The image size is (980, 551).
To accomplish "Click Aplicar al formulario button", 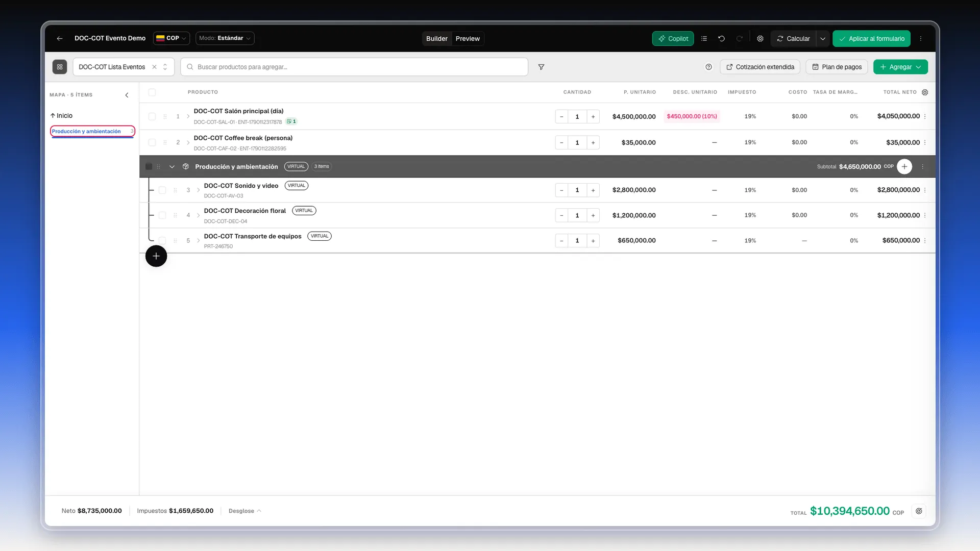I will click(x=871, y=38).
